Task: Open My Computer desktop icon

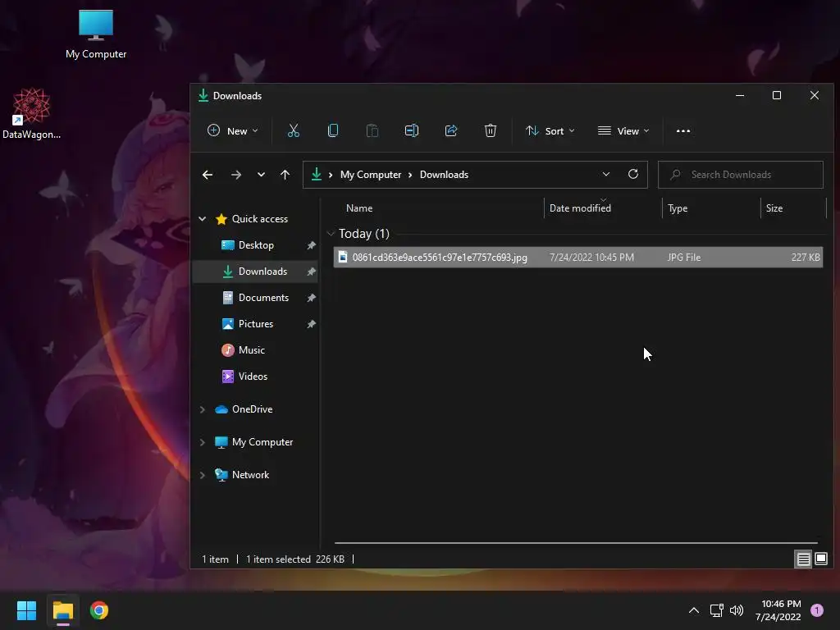Action: click(x=96, y=34)
